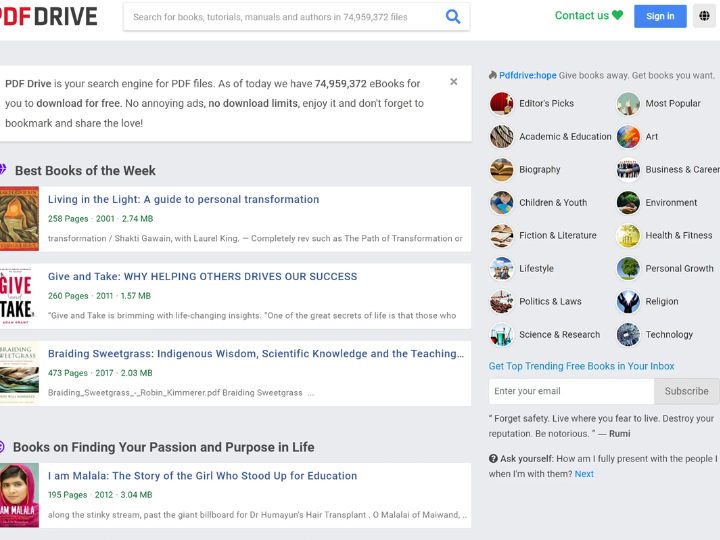This screenshot has height=540, width=720.
Task: Click the '473 Pages · 2017 · 2.03 MB' text
Action: tap(100, 373)
